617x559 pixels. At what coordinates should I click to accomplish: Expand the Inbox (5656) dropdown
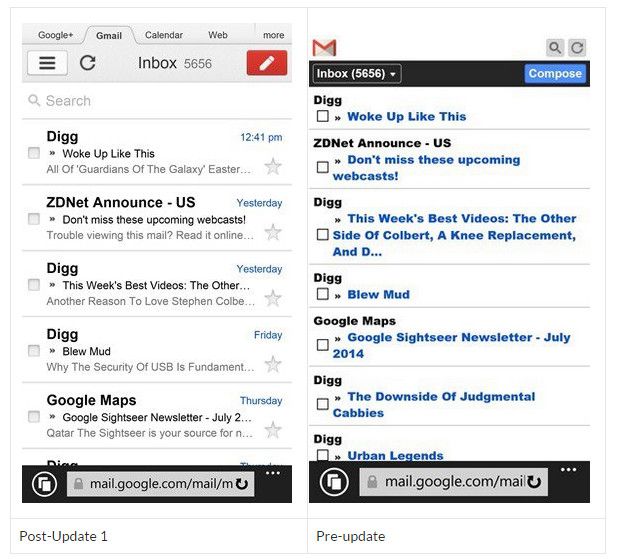click(356, 74)
